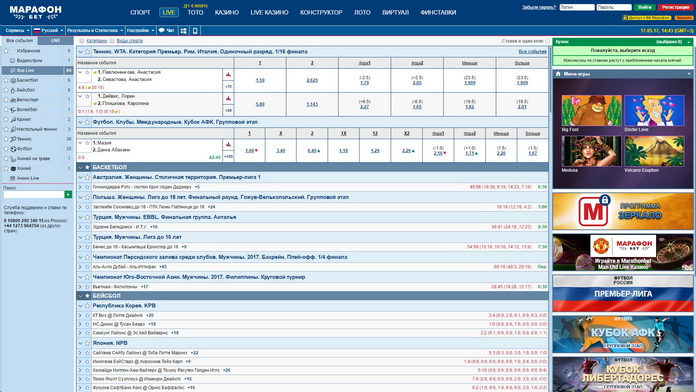Open Field hockey in the sidebar
This screenshot has width=696, height=392.
(x=37, y=158)
